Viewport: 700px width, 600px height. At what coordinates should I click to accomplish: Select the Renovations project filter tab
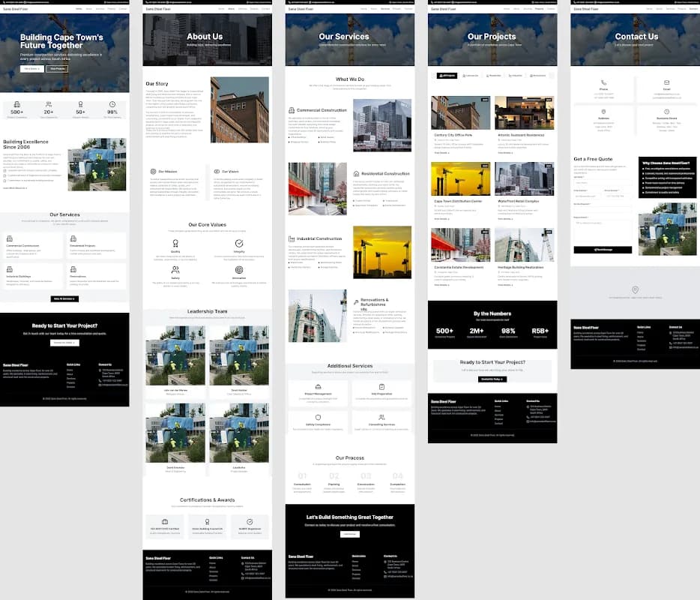pos(538,76)
